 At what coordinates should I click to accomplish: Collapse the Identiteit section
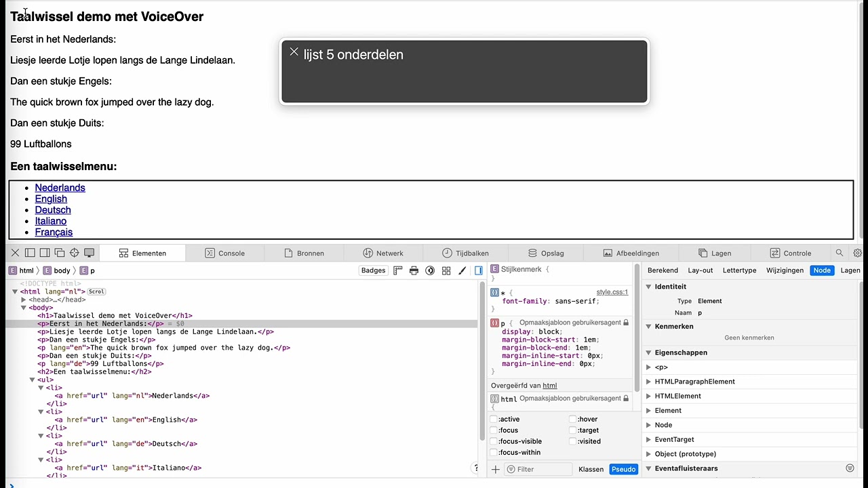(649, 287)
